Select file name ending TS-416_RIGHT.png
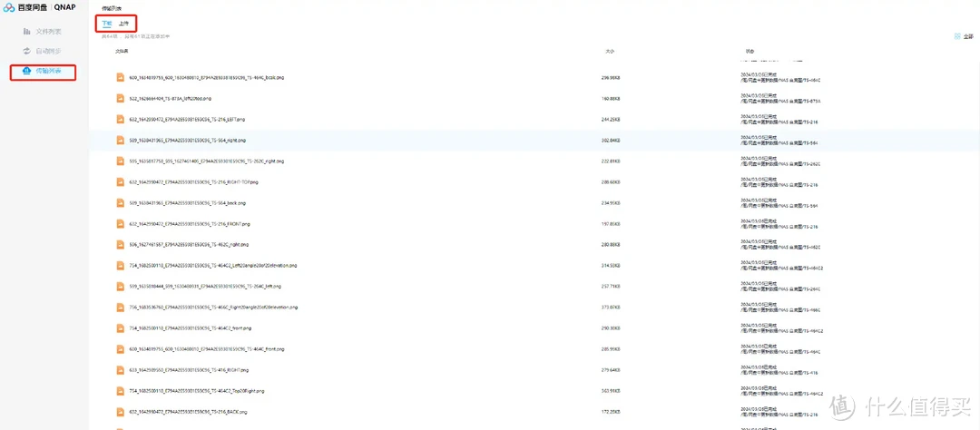The width and height of the screenshot is (980, 430). pos(189,370)
